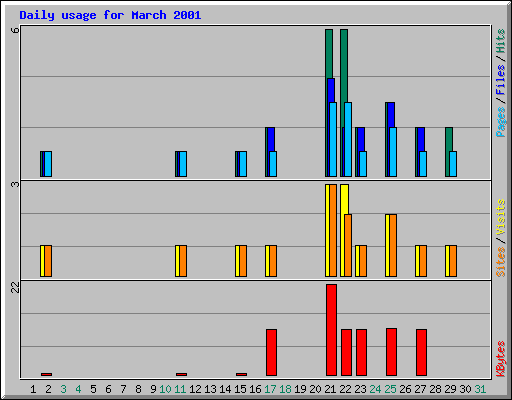
Task: Select green weekend day 4 label
Action: click(x=78, y=389)
